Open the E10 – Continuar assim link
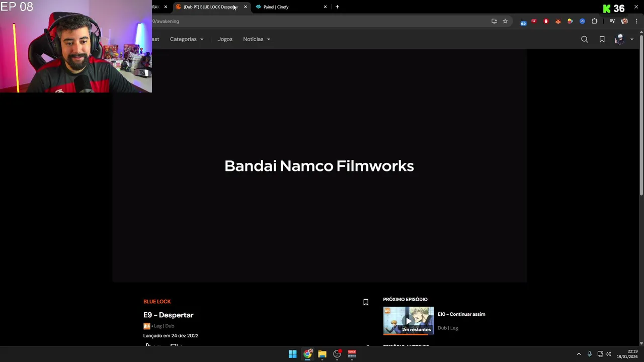Viewport: 644px width, 362px height. [461, 314]
